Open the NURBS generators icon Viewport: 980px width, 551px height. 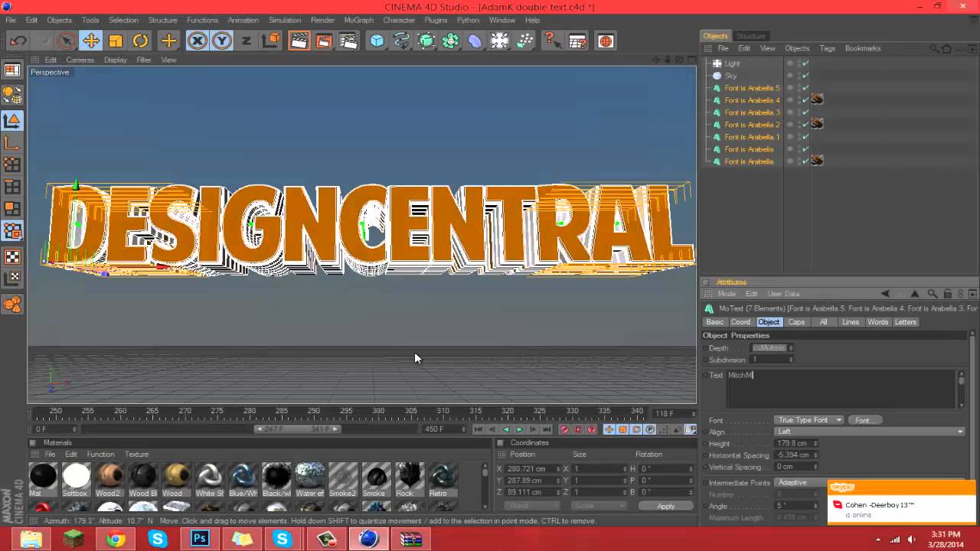point(426,41)
